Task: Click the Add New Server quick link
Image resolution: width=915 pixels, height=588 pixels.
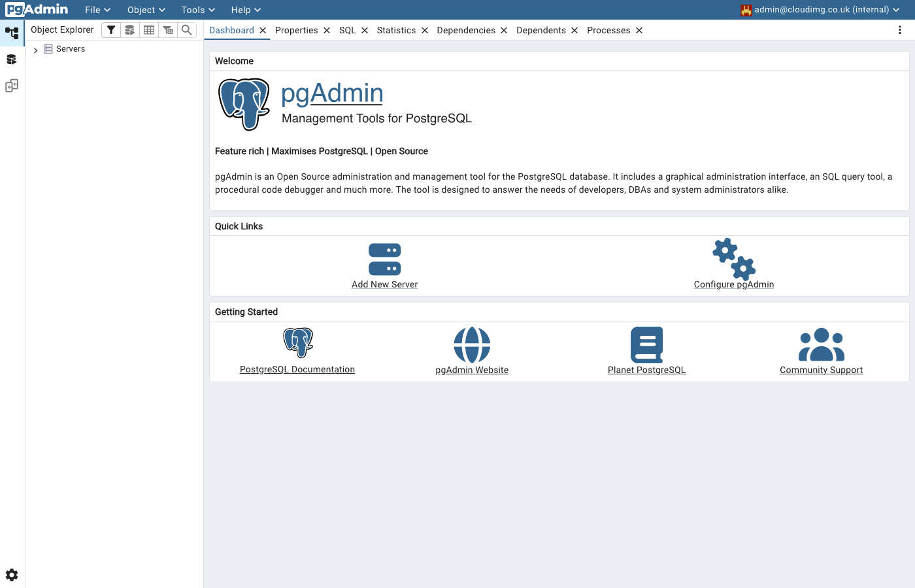Action: (x=384, y=284)
